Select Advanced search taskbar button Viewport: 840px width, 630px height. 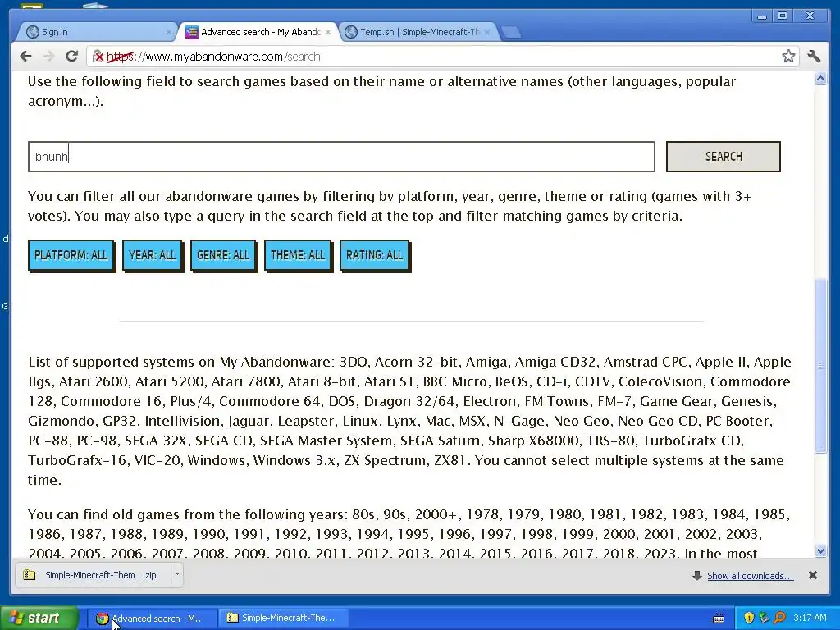click(153, 619)
